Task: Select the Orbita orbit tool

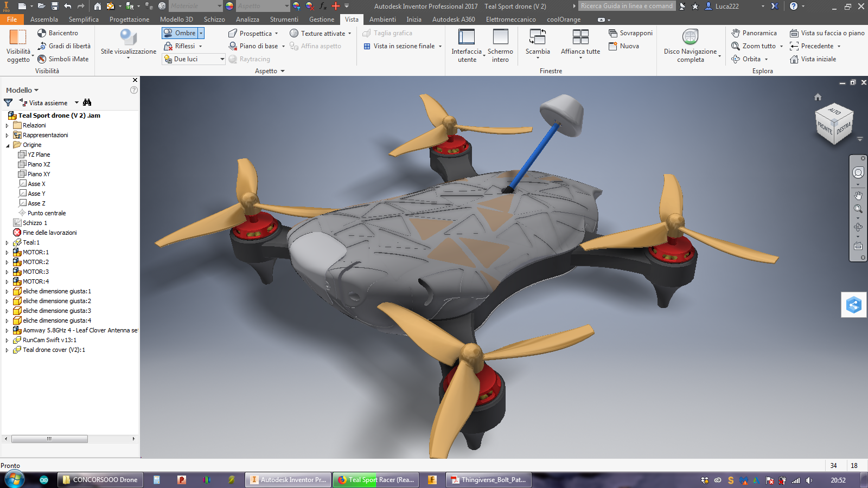Action: 746,59
